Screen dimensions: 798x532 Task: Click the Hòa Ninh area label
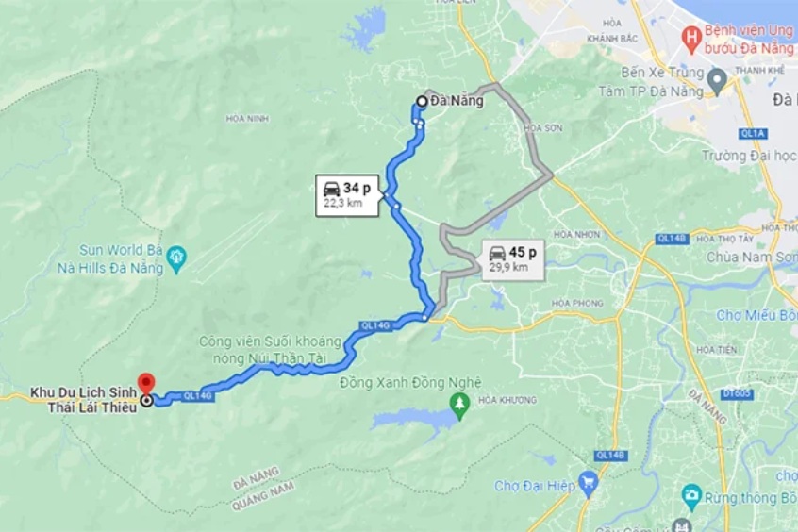(247, 119)
